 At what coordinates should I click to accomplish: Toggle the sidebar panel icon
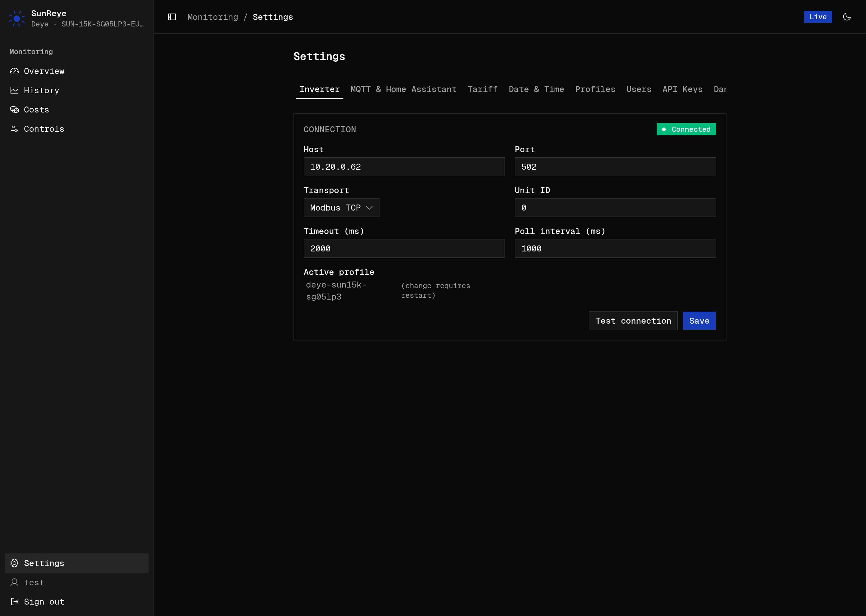(x=172, y=17)
